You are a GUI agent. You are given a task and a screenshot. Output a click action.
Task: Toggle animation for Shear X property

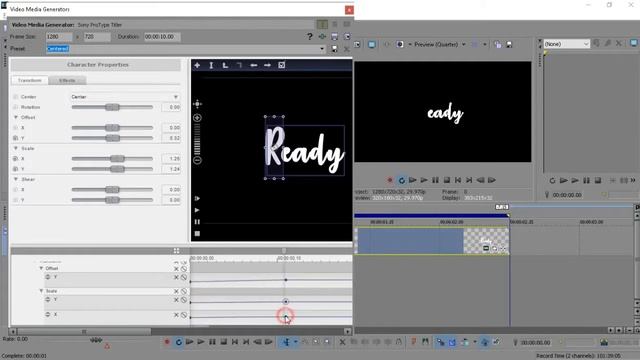tap(16, 190)
